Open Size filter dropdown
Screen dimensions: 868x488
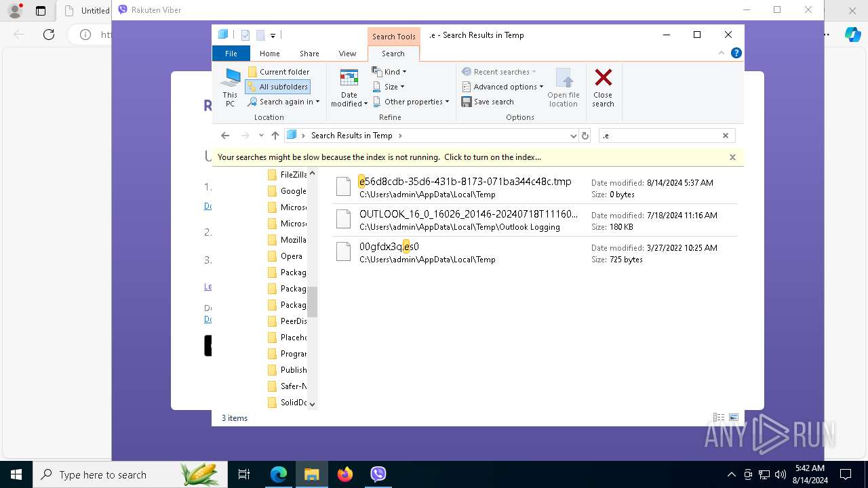pyautogui.click(x=389, y=87)
